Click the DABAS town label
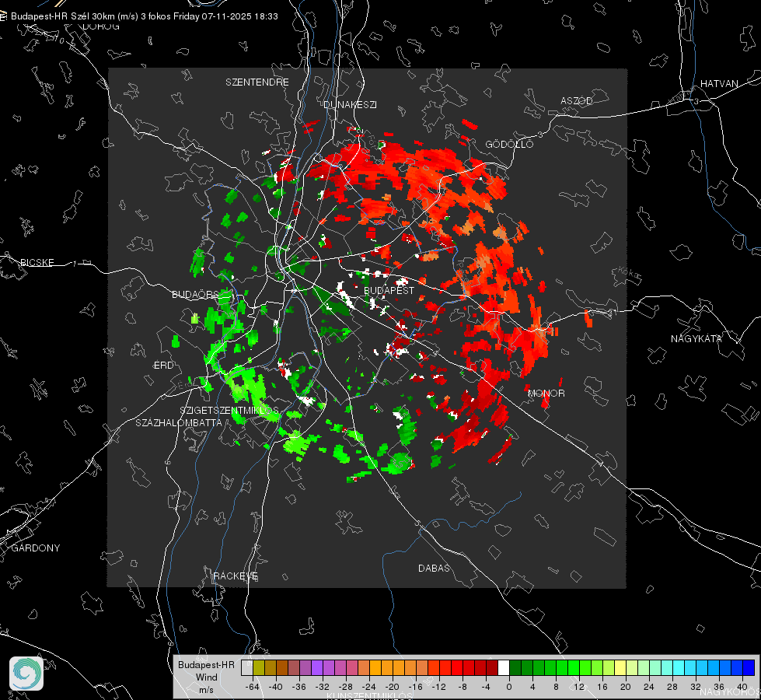 click(434, 569)
